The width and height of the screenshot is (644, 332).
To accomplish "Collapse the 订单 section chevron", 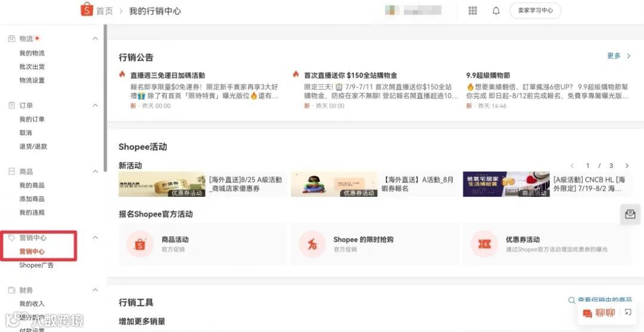I will point(95,106).
